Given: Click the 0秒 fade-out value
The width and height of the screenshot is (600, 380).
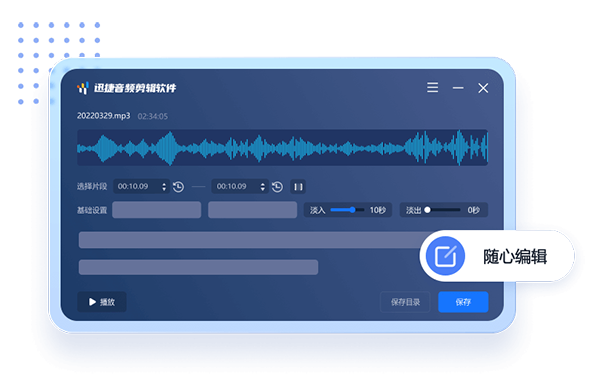Looking at the screenshot, I should (473, 210).
